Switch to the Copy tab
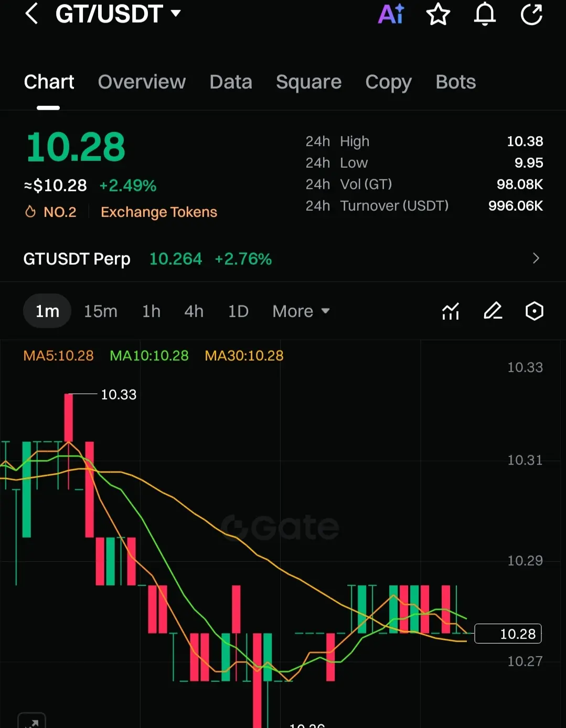The image size is (566, 728). (388, 82)
